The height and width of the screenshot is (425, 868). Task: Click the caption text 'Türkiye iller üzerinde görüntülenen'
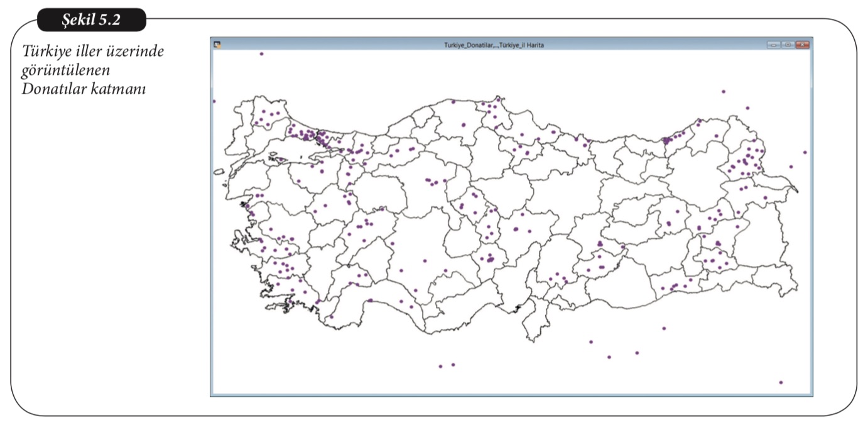92,60
